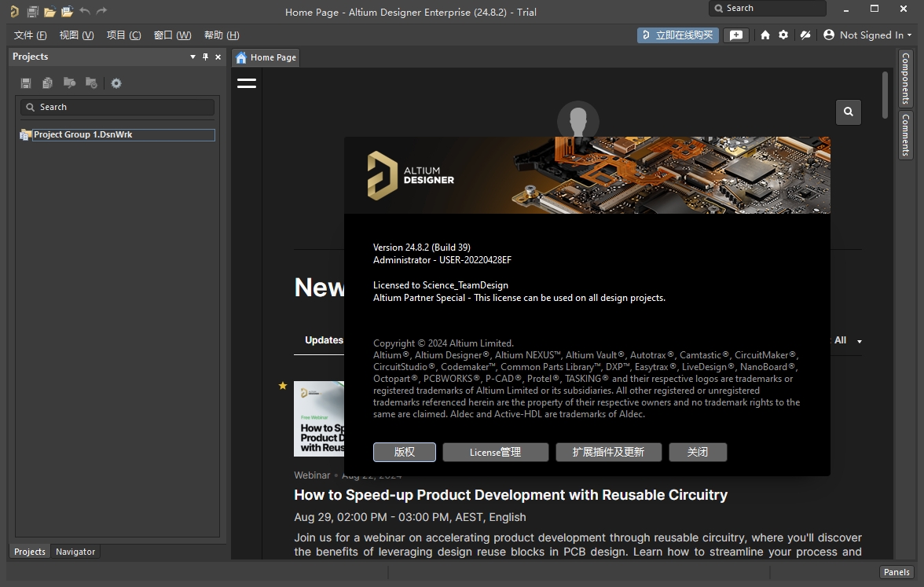Screen dimensions: 924x587
Task: Click the License管理 button
Action: click(x=495, y=452)
